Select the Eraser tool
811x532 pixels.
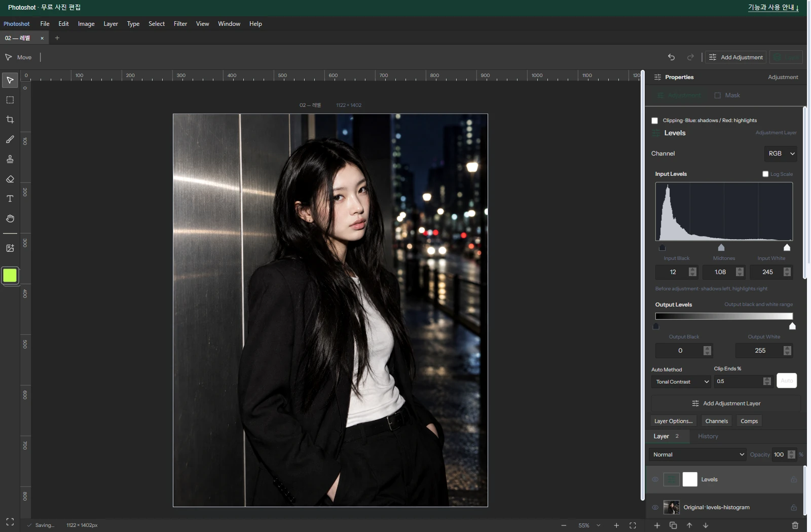tap(10, 179)
